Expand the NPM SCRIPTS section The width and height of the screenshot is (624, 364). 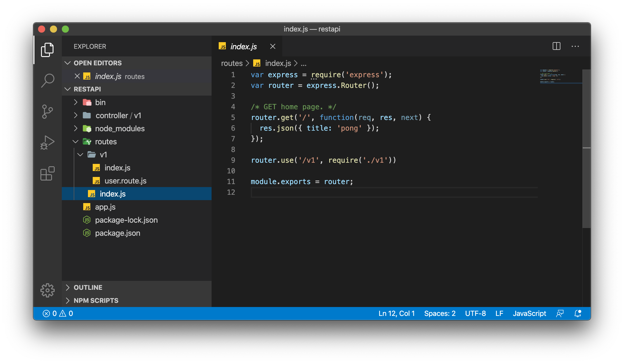tap(96, 300)
